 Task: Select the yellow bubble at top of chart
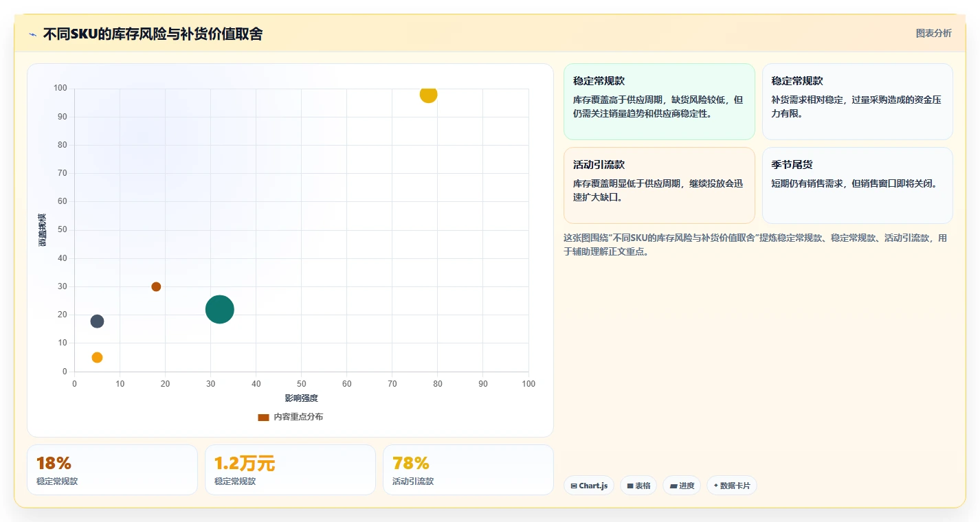point(428,94)
